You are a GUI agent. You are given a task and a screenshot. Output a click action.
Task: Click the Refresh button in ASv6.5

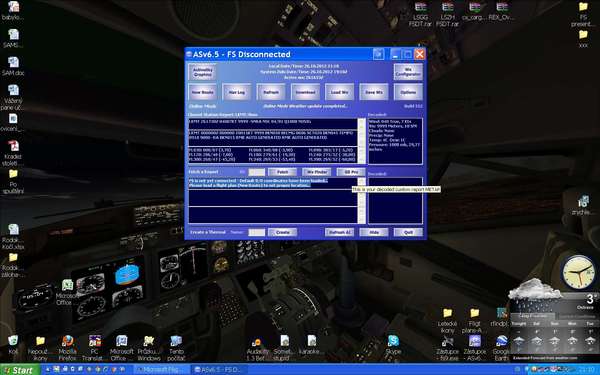(271, 92)
